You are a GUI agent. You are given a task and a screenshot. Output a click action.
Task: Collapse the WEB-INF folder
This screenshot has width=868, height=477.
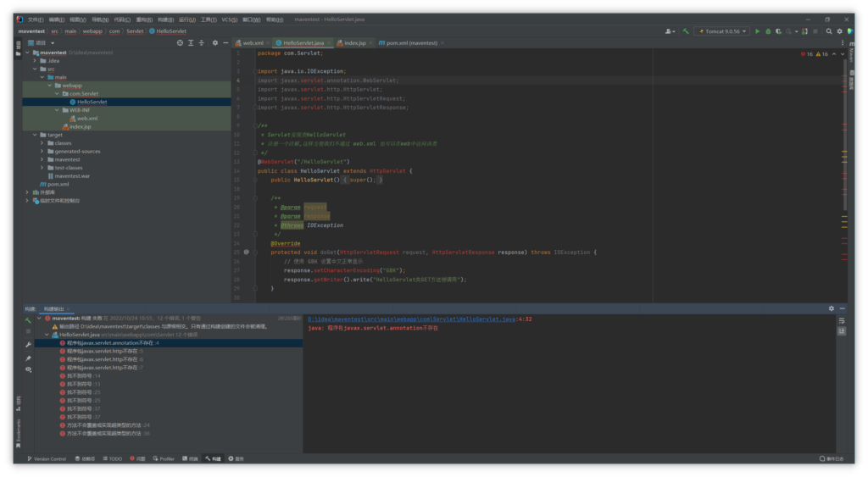pyautogui.click(x=57, y=110)
